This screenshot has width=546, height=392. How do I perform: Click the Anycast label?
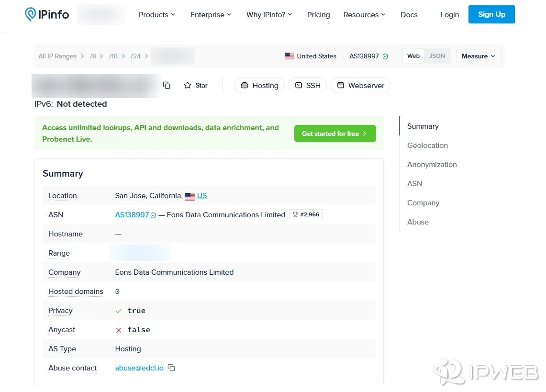62,330
